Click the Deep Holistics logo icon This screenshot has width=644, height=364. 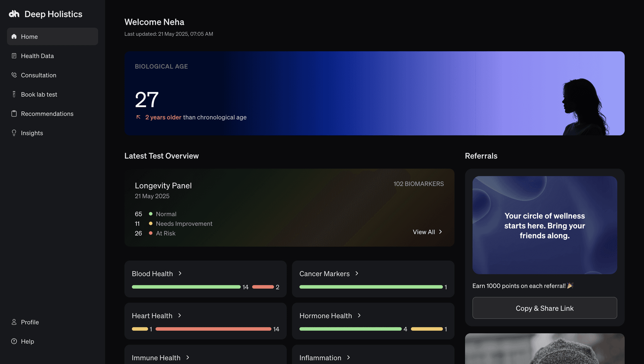click(x=14, y=14)
